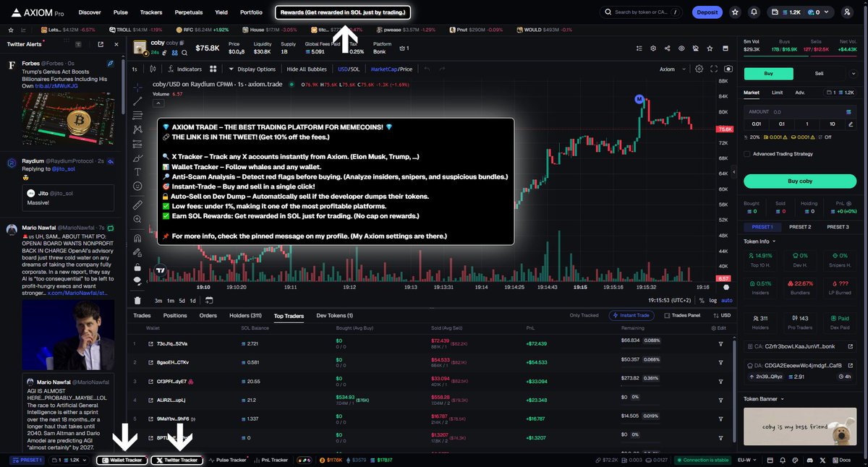This screenshot has width=868, height=467.
Task: Click the blue Deposit button
Action: [707, 12]
